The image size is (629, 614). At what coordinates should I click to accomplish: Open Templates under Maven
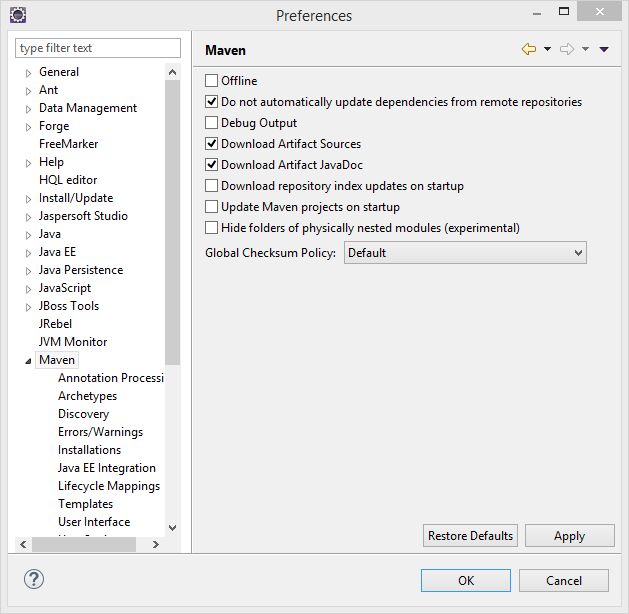(x=85, y=504)
